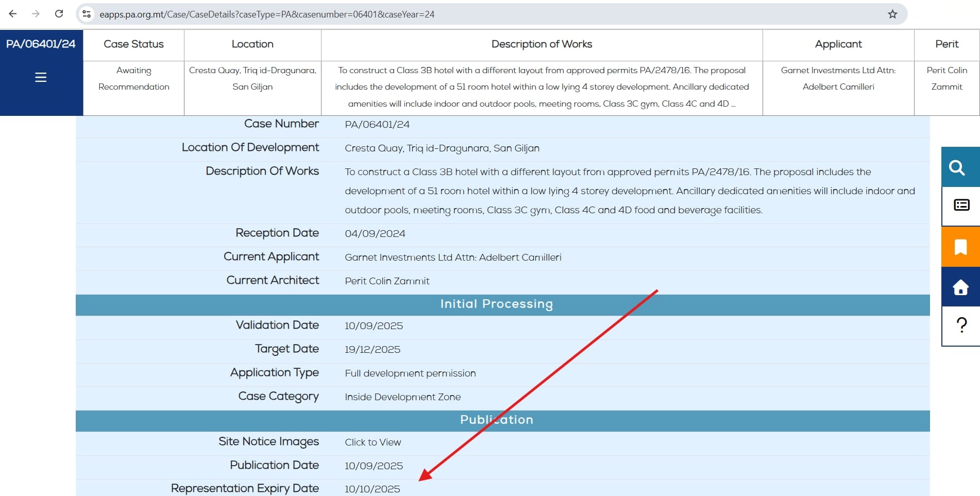The height and width of the screenshot is (496, 980).
Task: Select the Case Status column header
Action: coord(133,44)
